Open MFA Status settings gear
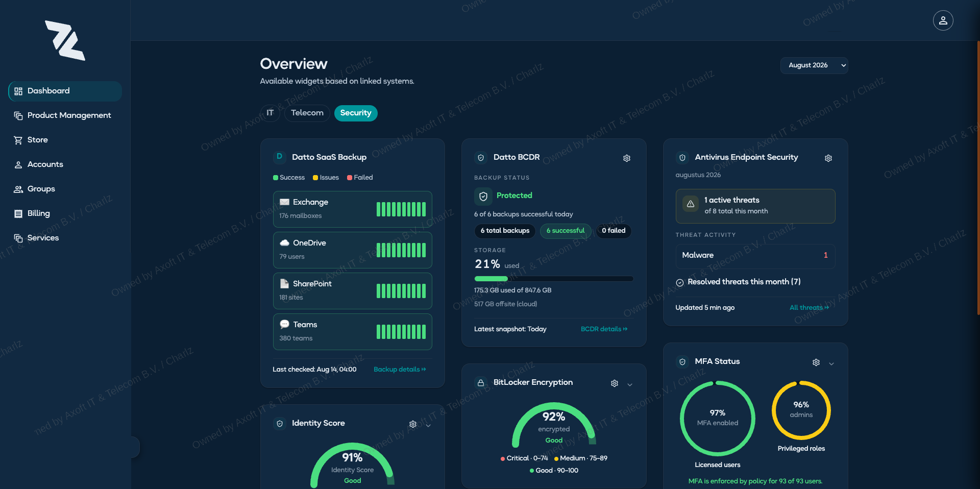 click(x=816, y=362)
